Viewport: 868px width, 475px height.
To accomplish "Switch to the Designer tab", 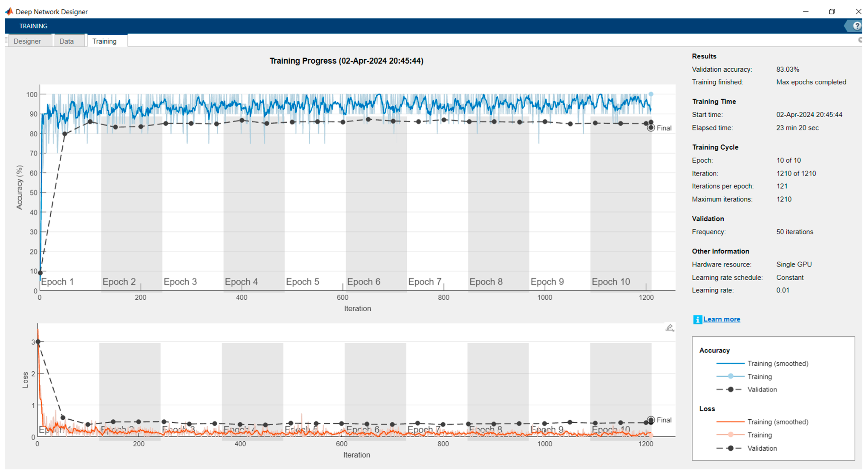I will click(x=27, y=41).
